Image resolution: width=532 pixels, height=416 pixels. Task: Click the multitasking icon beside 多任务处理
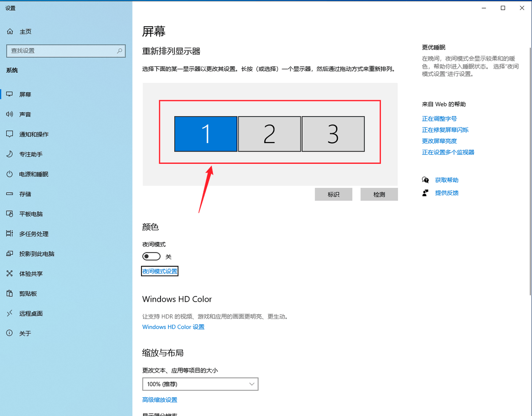10,233
